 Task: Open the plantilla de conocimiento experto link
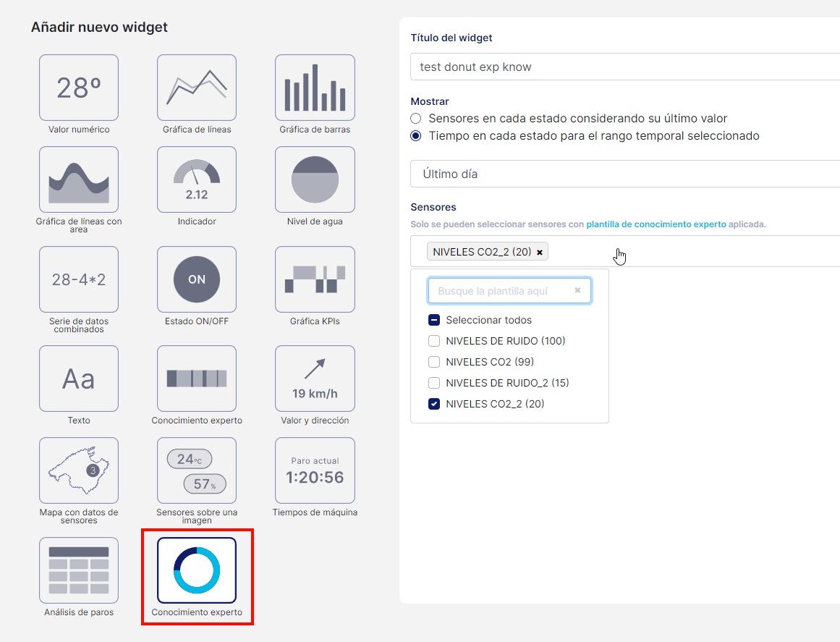[656, 224]
